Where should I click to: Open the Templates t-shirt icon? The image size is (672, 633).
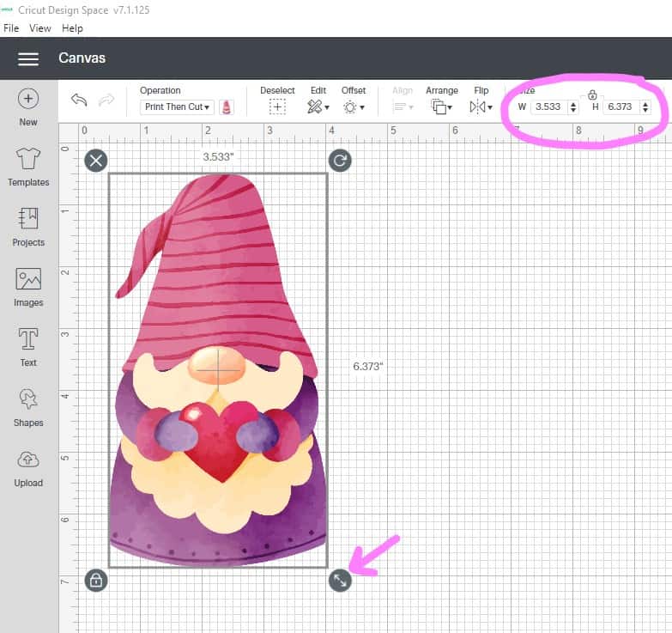28,158
